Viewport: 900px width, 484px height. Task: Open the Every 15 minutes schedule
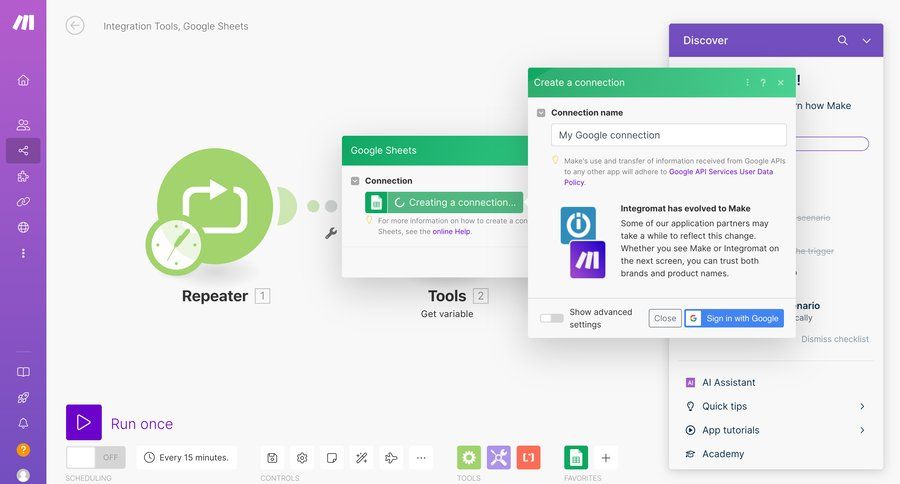point(187,458)
